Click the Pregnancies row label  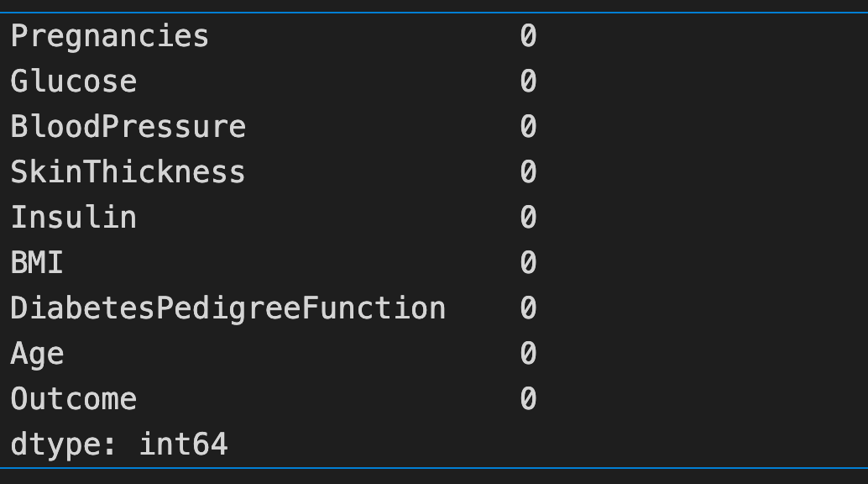pos(109,36)
